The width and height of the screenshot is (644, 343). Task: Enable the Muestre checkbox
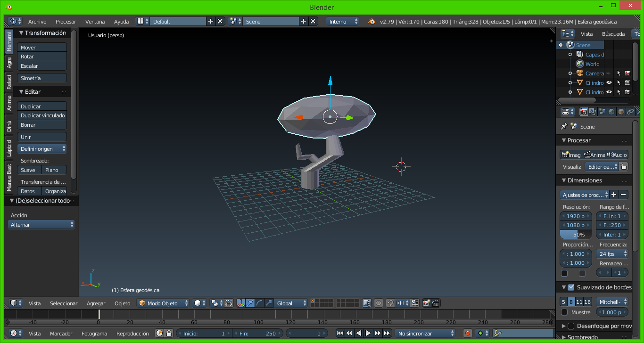[x=564, y=312]
